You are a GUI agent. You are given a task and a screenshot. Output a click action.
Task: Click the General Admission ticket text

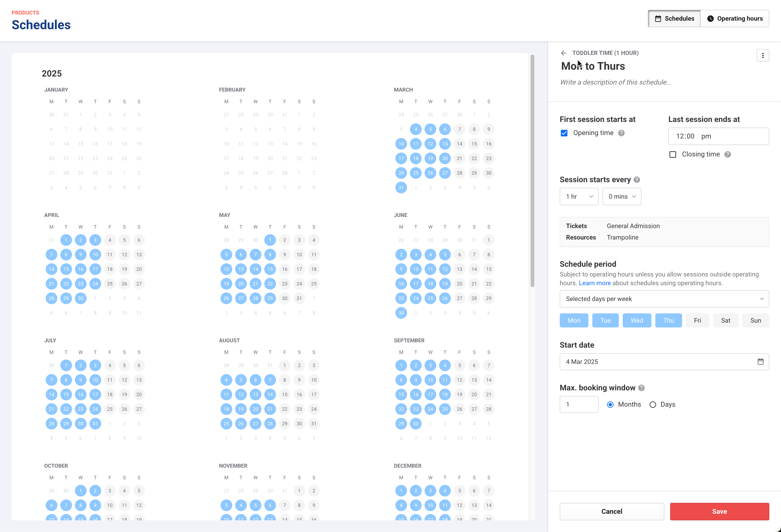coord(633,226)
